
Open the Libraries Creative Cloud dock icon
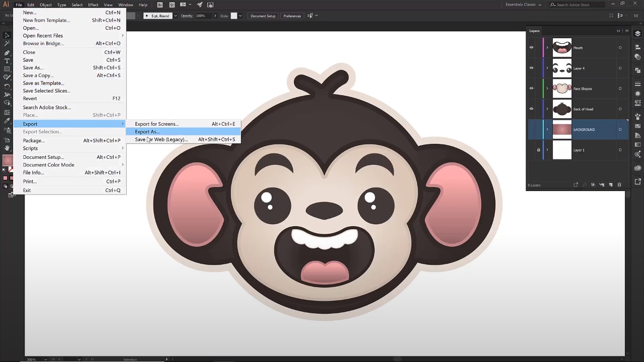[638, 168]
